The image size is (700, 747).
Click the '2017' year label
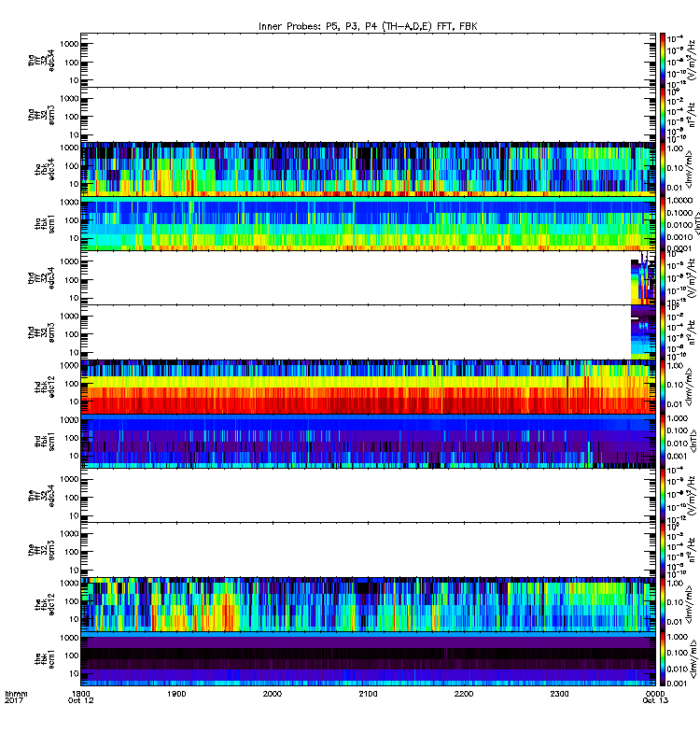[x=13, y=700]
